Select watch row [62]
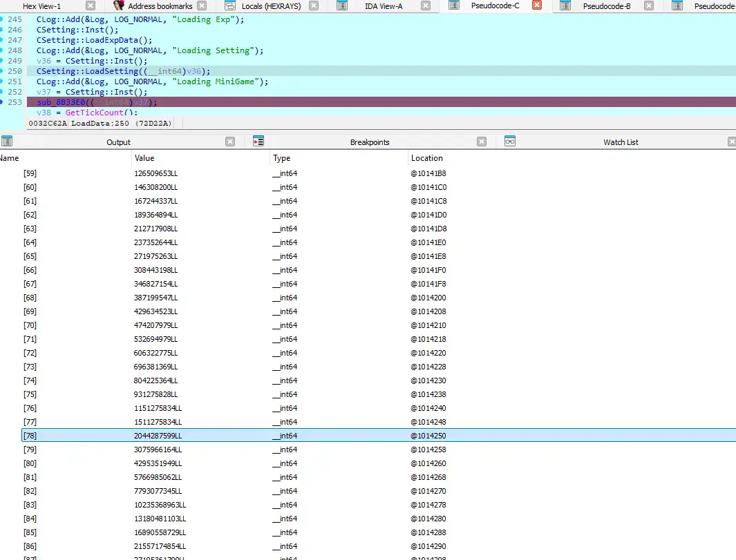This screenshot has height=560, width=736. 378,215
